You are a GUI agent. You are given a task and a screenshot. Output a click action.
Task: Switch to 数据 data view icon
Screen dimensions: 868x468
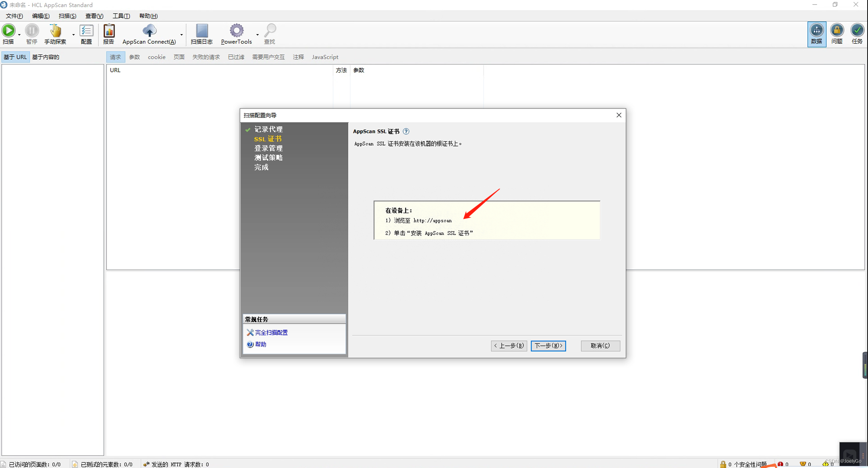(x=816, y=34)
